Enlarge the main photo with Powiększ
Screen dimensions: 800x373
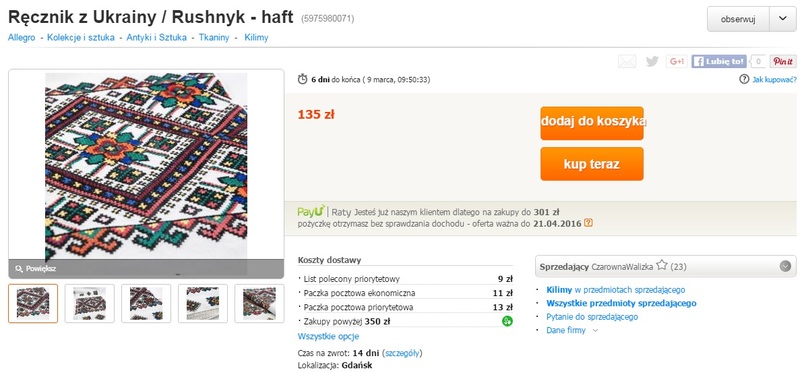point(36,268)
